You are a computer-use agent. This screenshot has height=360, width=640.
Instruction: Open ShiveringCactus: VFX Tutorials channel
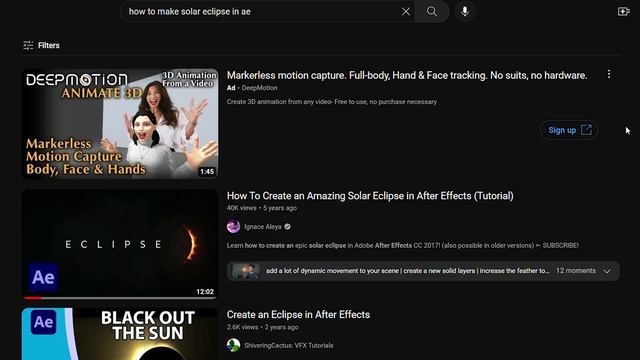[x=289, y=345]
